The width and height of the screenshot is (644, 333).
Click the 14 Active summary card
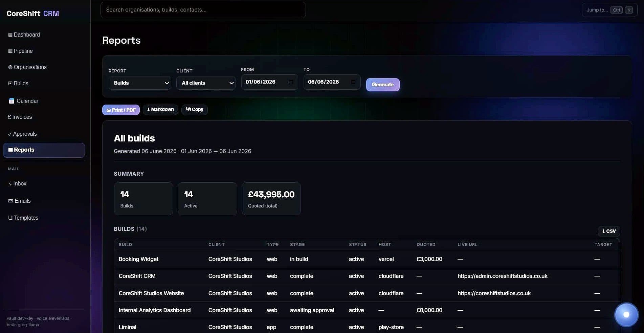(207, 199)
